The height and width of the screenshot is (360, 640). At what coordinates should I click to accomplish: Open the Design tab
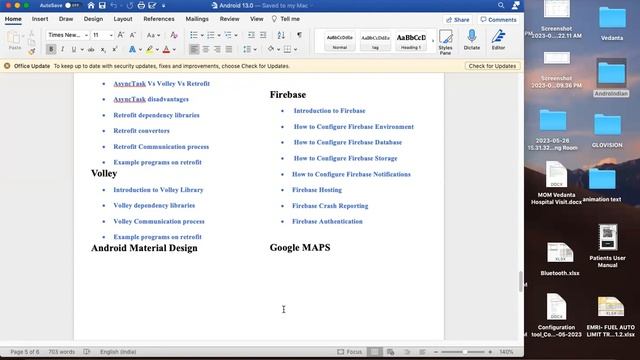[x=93, y=19]
